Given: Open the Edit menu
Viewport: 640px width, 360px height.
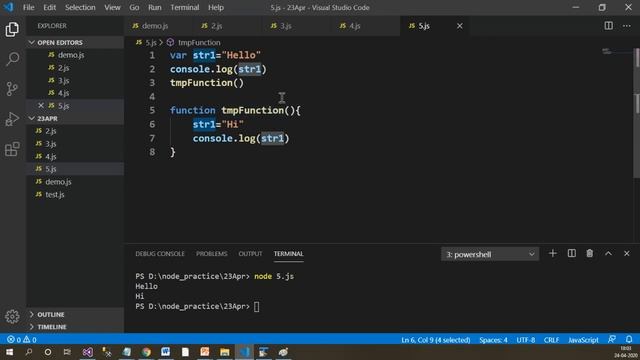Looking at the screenshot, I should 49,7.
